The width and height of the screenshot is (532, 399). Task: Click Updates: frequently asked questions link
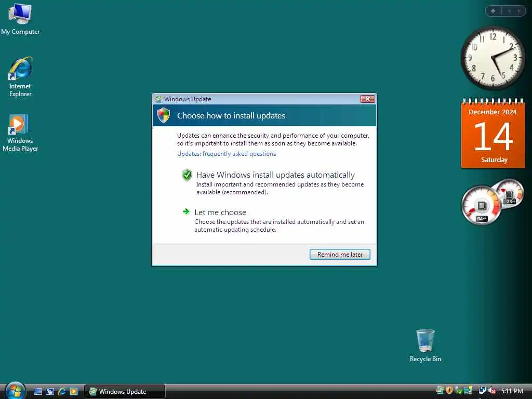pos(227,154)
